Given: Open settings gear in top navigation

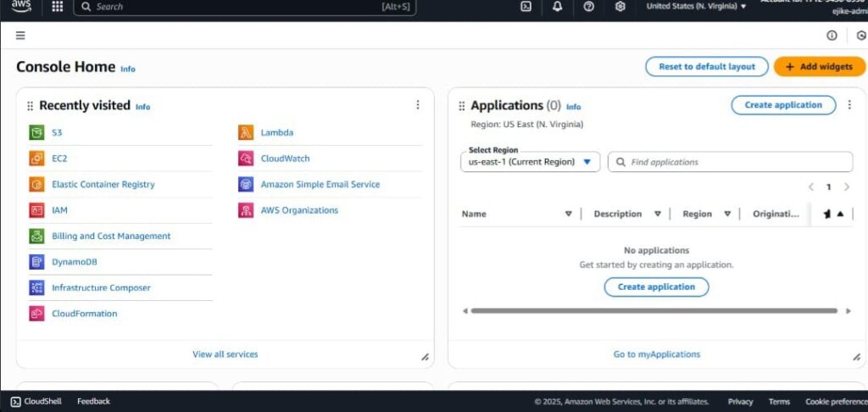Looking at the screenshot, I should (620, 7).
